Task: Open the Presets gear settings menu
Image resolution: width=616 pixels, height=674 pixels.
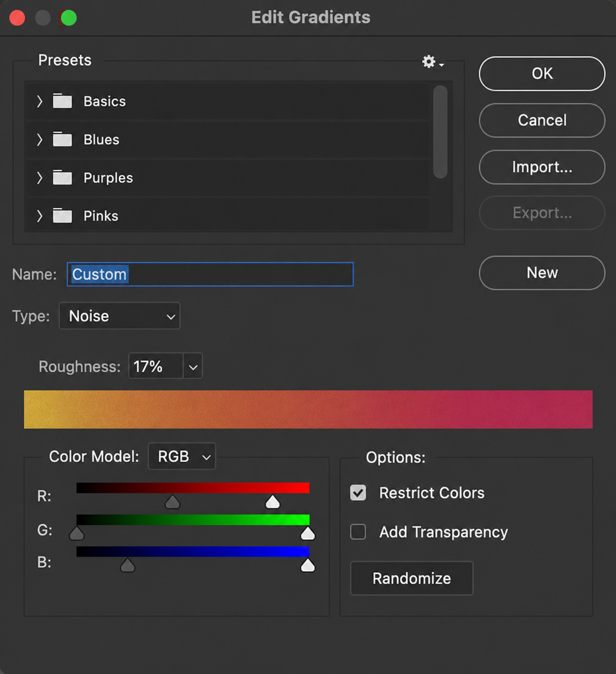Action: [433, 62]
